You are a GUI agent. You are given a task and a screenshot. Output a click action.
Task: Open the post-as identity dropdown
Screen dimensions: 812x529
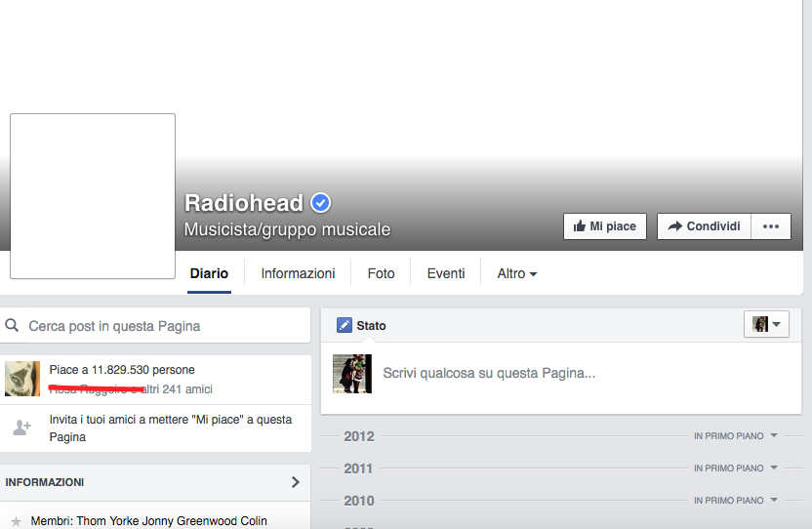coord(766,324)
